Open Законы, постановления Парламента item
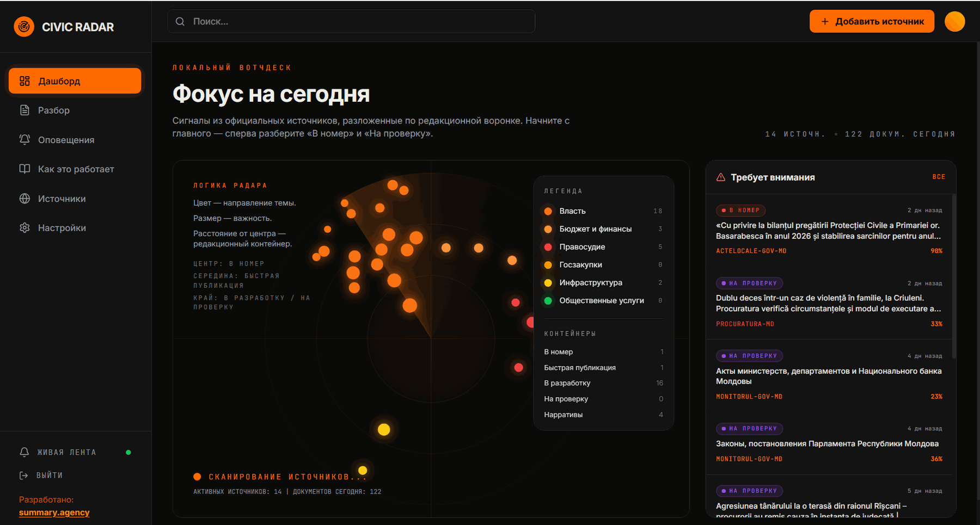This screenshot has width=980, height=525. click(x=827, y=443)
